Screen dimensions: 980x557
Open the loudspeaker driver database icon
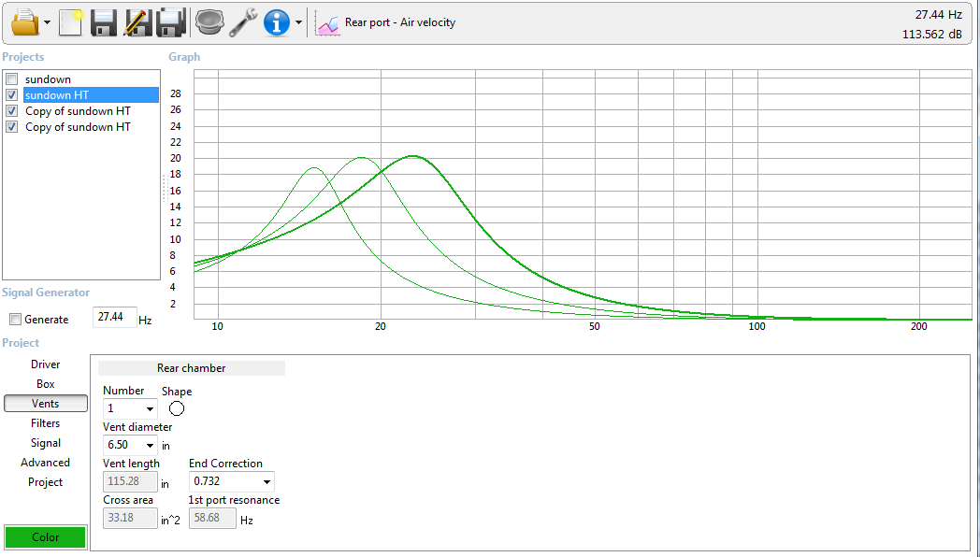209,22
